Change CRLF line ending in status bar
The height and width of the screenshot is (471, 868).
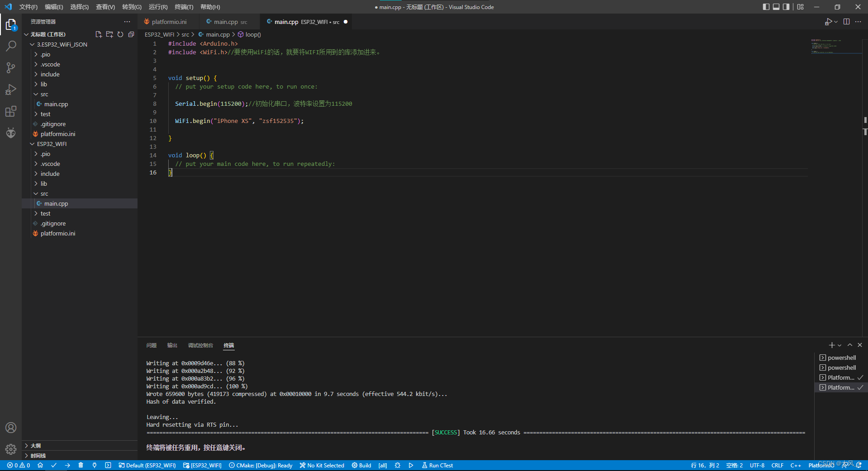pos(777,465)
